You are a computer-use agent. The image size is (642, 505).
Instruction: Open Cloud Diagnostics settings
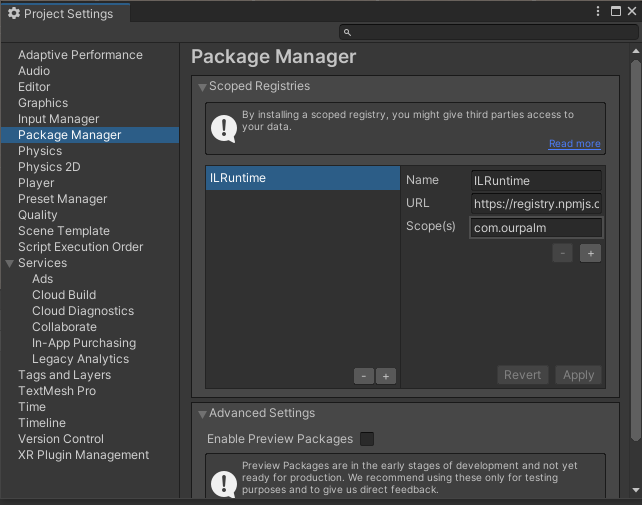(83, 310)
